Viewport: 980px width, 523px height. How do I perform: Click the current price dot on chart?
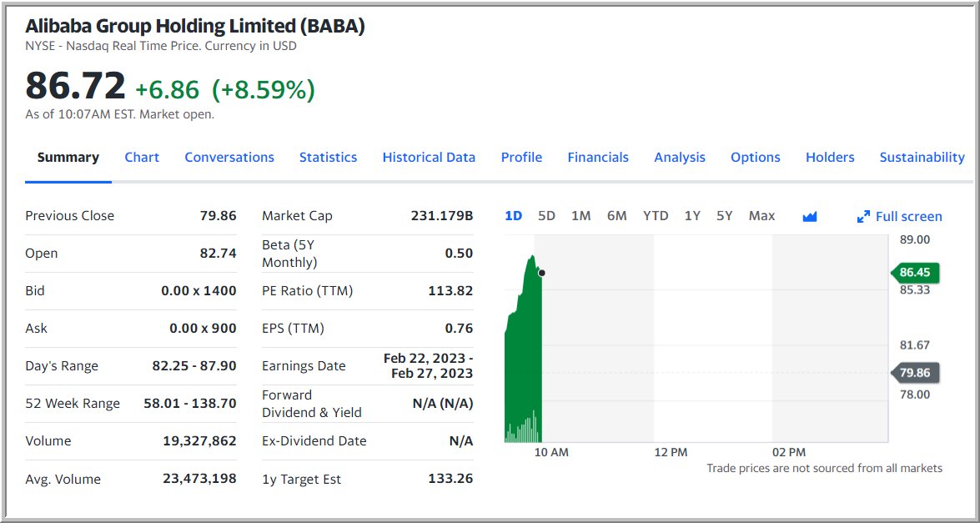[x=541, y=273]
